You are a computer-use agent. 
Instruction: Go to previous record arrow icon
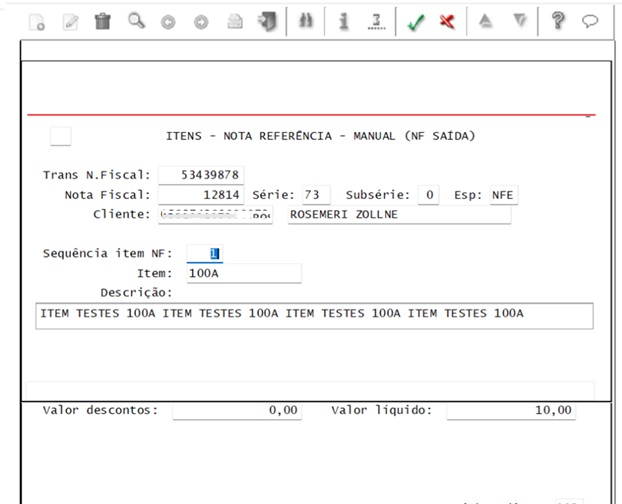point(168,22)
